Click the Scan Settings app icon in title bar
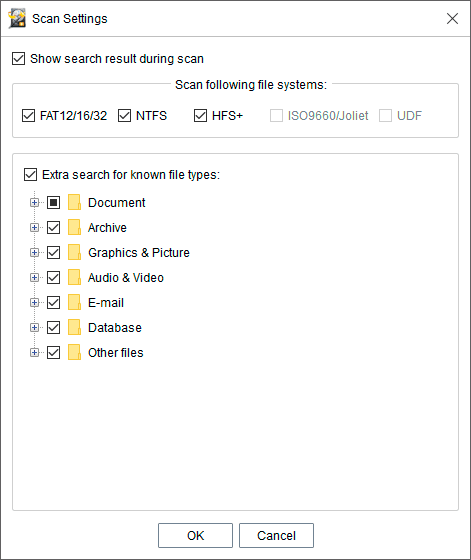This screenshot has height=560, width=471. (17, 19)
